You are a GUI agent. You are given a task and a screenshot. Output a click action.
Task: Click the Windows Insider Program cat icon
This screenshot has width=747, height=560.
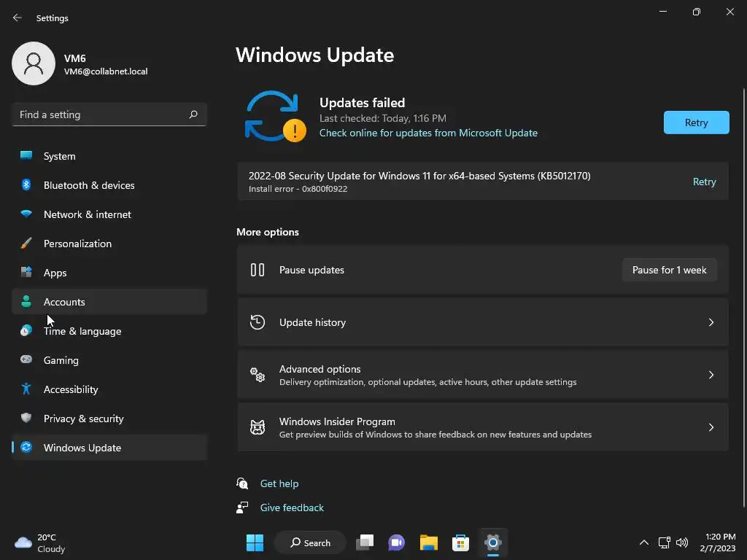tap(258, 427)
